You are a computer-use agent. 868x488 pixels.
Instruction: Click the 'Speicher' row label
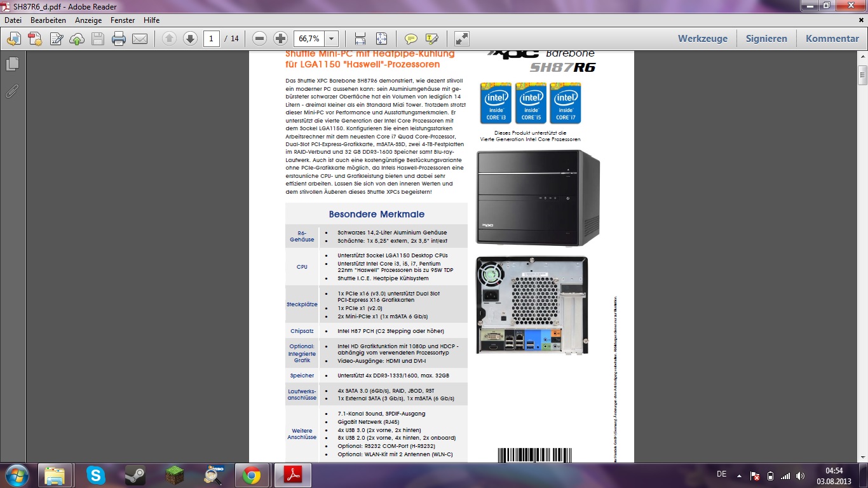point(302,376)
